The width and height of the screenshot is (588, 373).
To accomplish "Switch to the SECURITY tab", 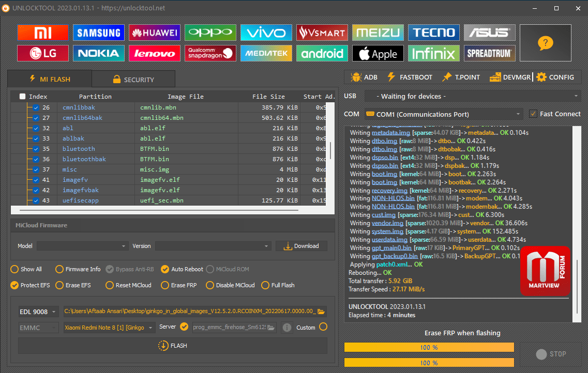I will [133, 80].
